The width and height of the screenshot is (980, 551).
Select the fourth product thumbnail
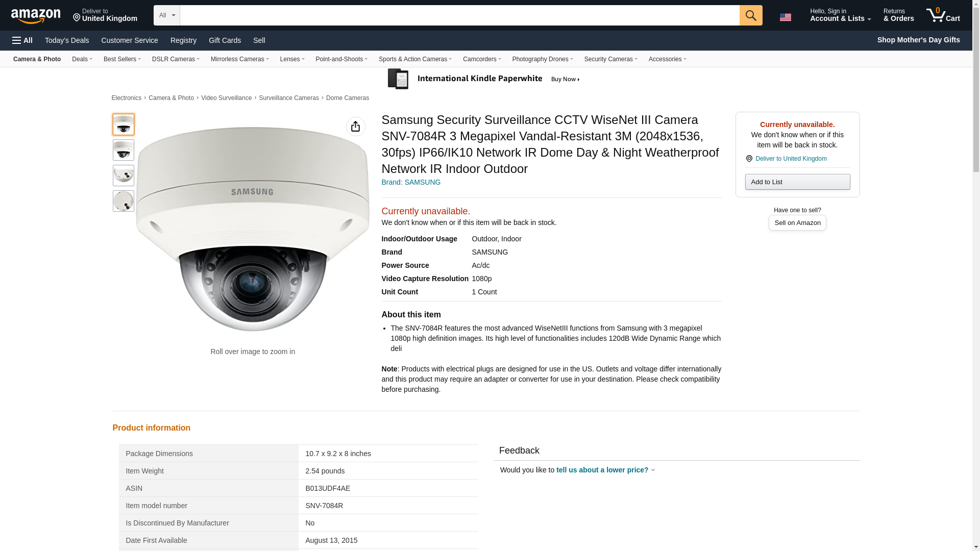pyautogui.click(x=123, y=201)
